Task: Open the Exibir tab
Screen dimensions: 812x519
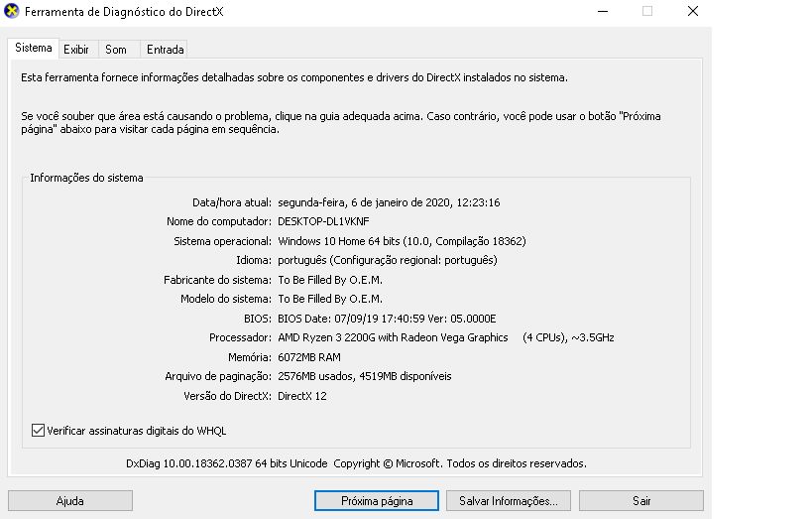Action: 76,50
